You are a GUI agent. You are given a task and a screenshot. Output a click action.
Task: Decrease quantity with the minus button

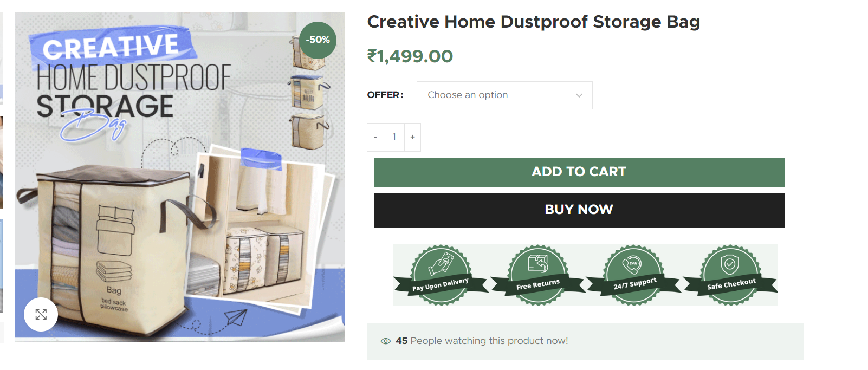[x=375, y=137]
